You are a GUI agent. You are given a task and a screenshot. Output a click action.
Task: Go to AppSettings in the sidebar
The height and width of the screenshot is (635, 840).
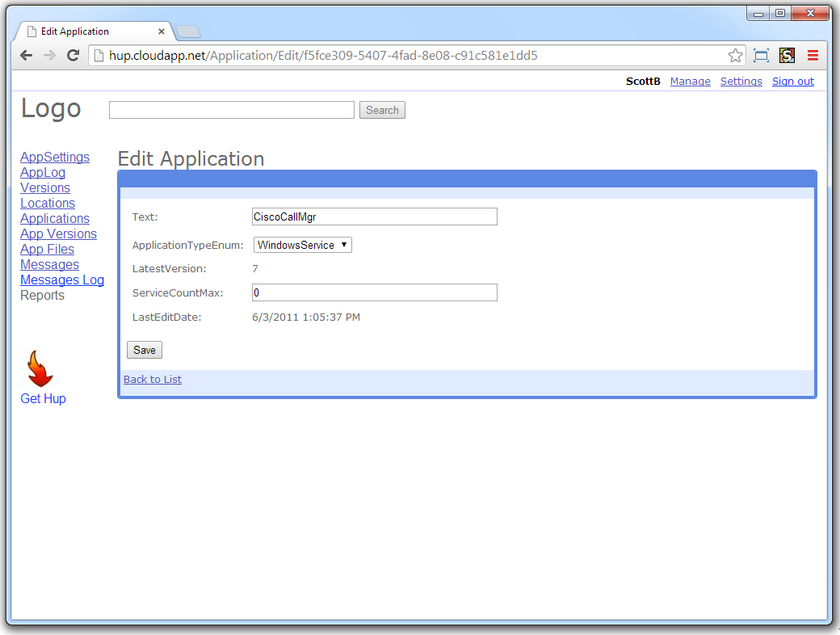click(x=55, y=157)
